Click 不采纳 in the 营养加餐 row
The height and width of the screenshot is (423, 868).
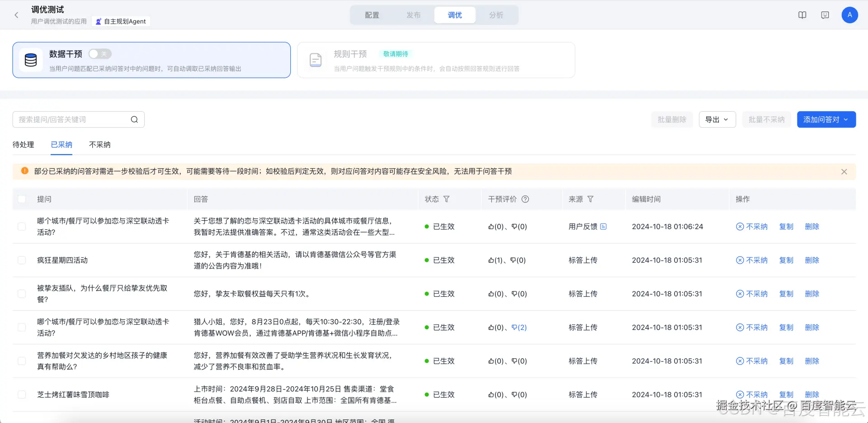pos(752,361)
